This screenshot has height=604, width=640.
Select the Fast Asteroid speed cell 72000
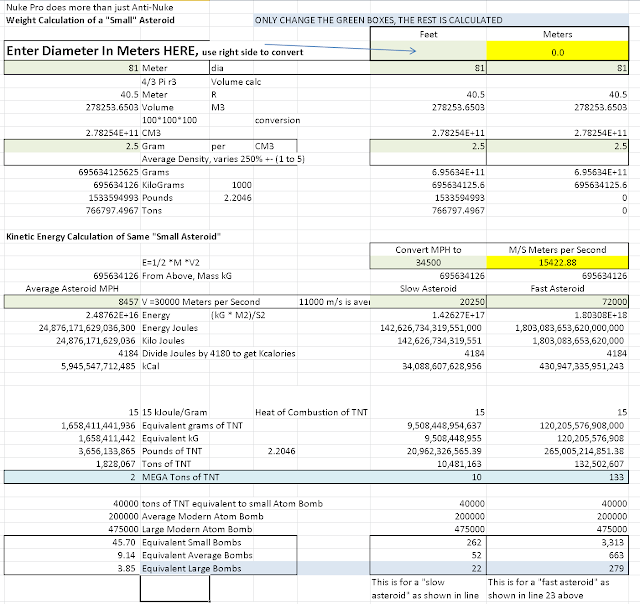tap(557, 302)
